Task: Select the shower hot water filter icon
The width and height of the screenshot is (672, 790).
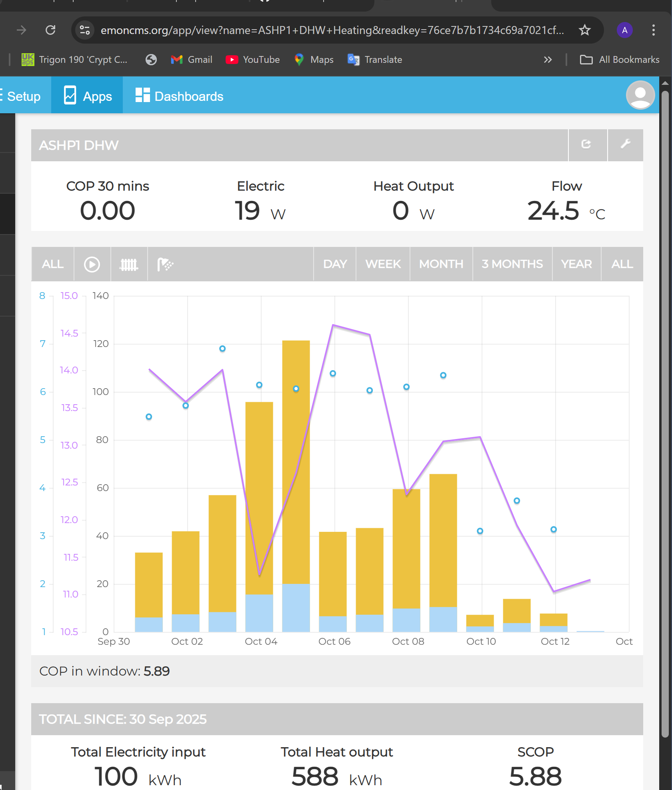Action: coord(165,265)
